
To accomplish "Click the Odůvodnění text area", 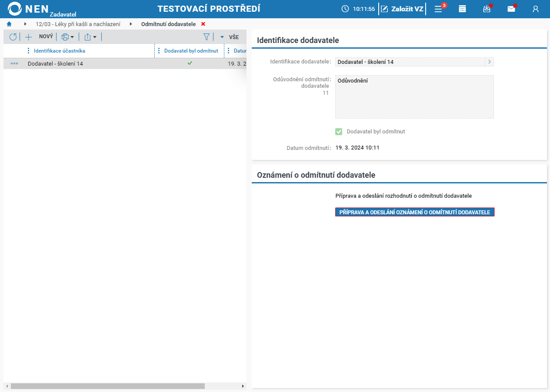I will [x=414, y=97].
